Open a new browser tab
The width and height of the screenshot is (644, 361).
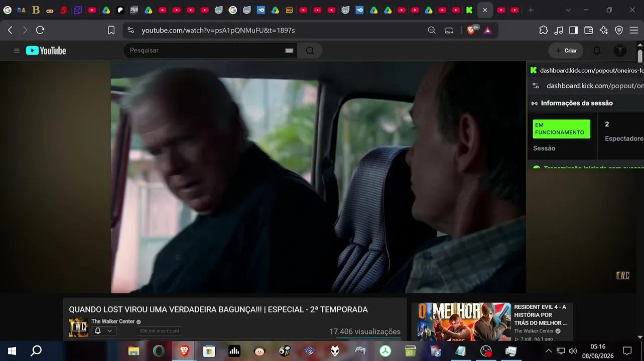point(531,10)
